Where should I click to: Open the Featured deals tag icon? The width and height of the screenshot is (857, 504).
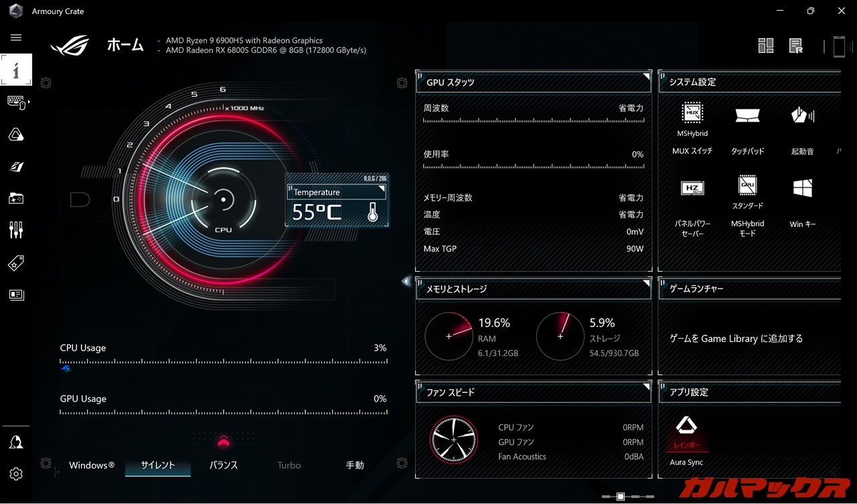(16, 263)
